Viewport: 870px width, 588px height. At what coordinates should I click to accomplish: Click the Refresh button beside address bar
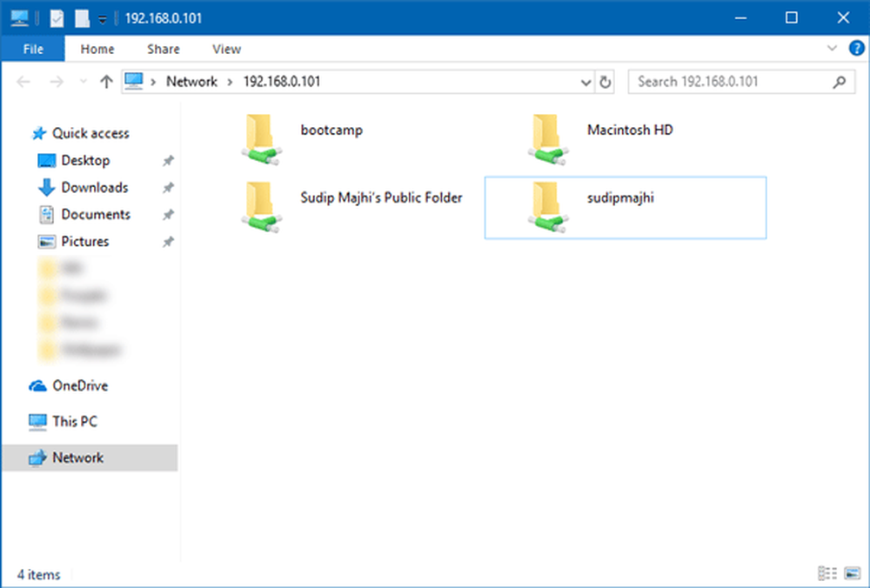(606, 82)
